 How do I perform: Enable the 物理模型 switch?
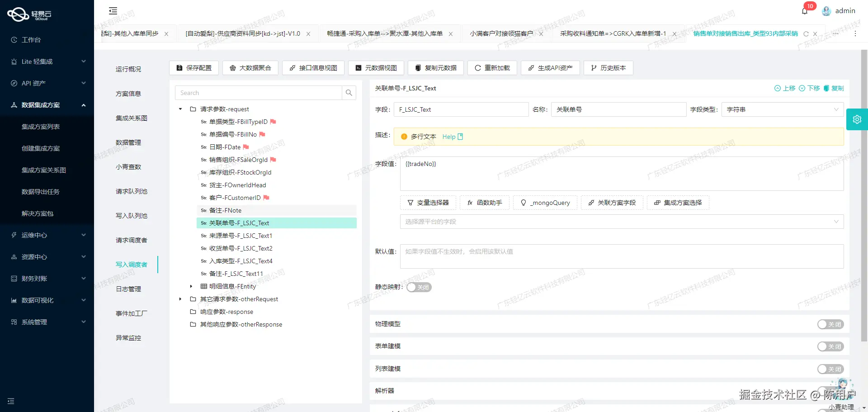point(830,324)
